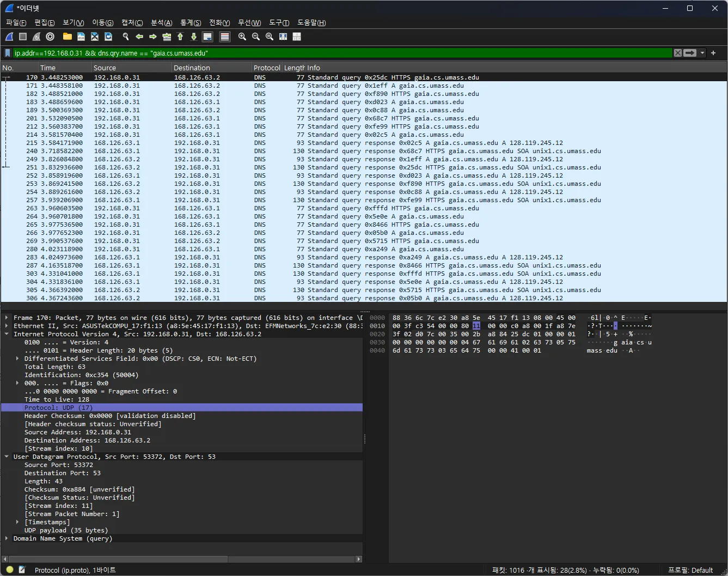Zoom in on packet list text
The width and height of the screenshot is (728, 576).
pyautogui.click(x=242, y=37)
